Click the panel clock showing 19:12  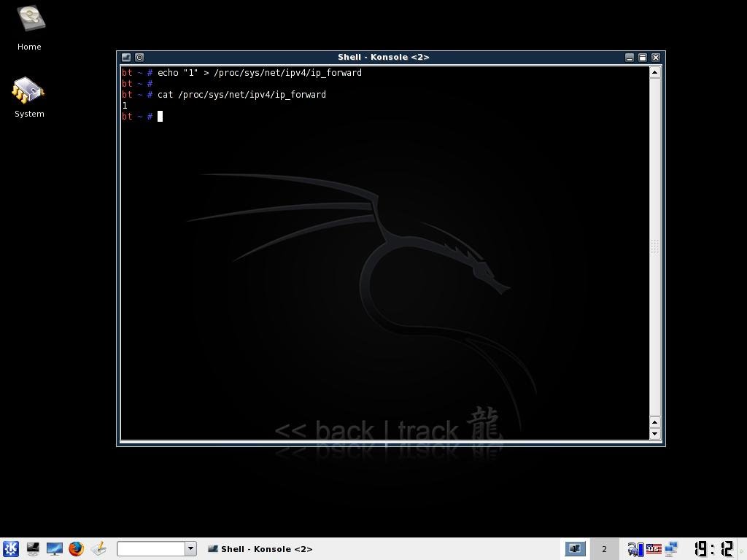coord(713,548)
